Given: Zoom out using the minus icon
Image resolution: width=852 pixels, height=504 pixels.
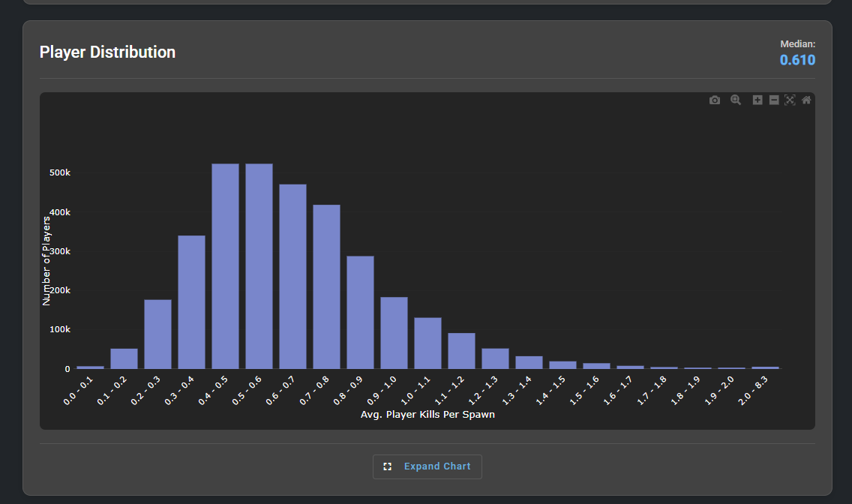Looking at the screenshot, I should pyautogui.click(x=774, y=100).
